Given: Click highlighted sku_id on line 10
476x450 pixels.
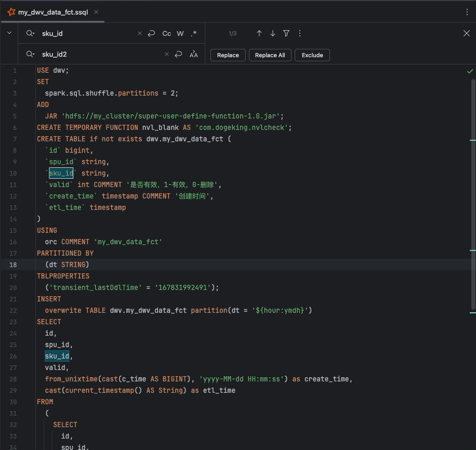Looking at the screenshot, I should tap(61, 173).
